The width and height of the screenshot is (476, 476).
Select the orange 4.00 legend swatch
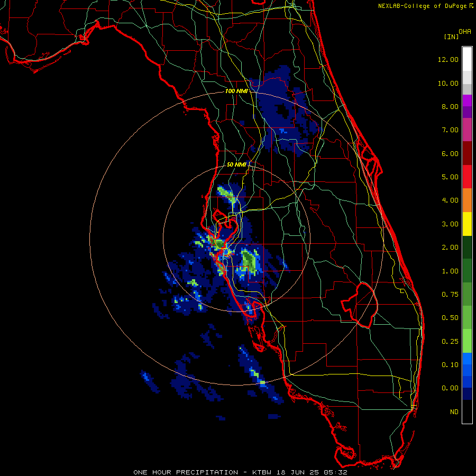click(x=467, y=200)
